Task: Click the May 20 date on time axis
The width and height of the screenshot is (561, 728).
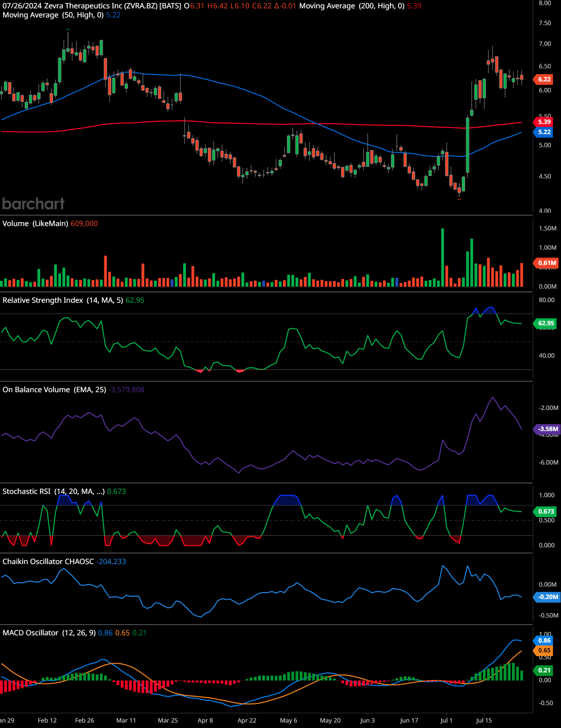Action: pyautogui.click(x=330, y=720)
